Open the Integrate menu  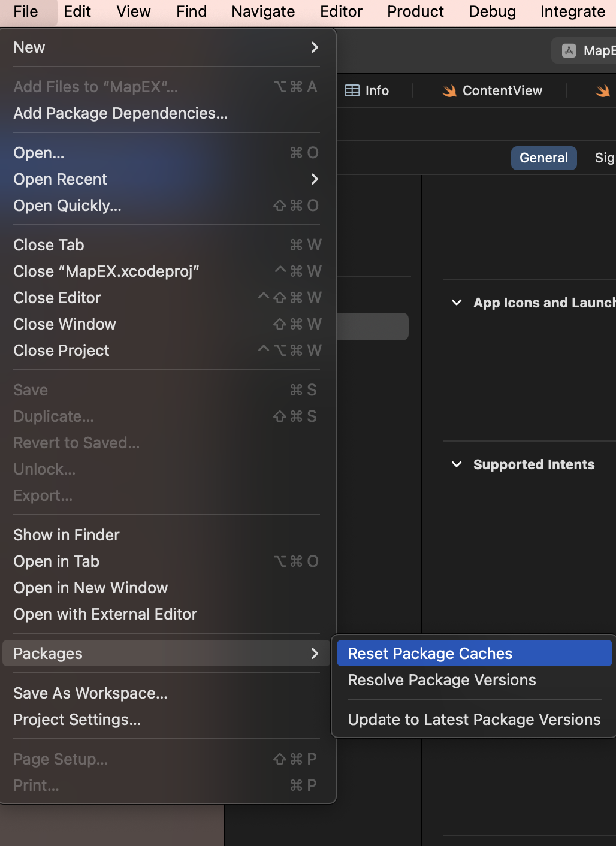[x=572, y=11]
